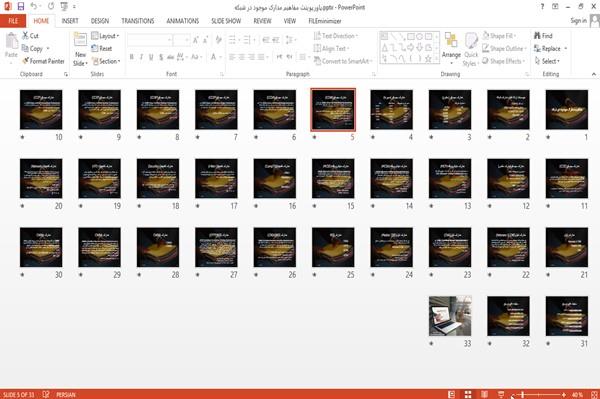Click Sign in link

[x=578, y=21]
